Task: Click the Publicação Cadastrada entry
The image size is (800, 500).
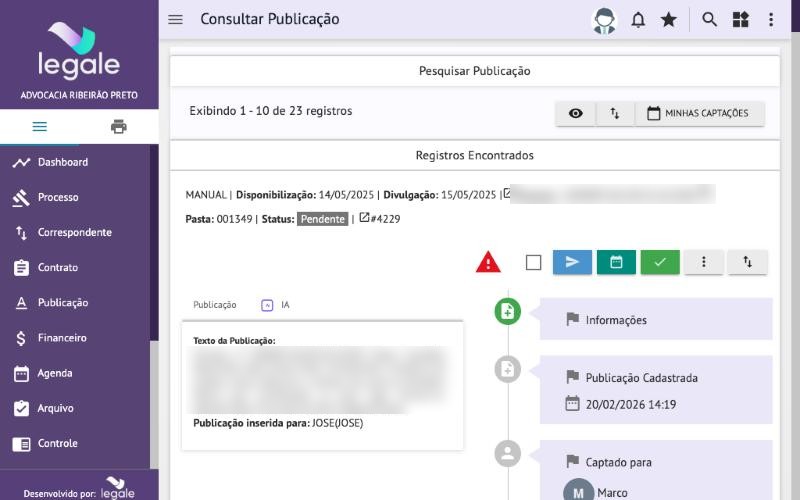Action: point(641,378)
